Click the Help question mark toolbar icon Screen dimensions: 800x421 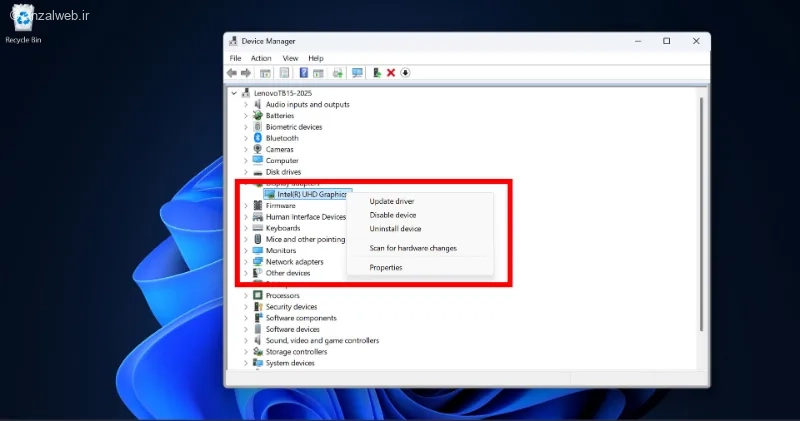coord(303,73)
